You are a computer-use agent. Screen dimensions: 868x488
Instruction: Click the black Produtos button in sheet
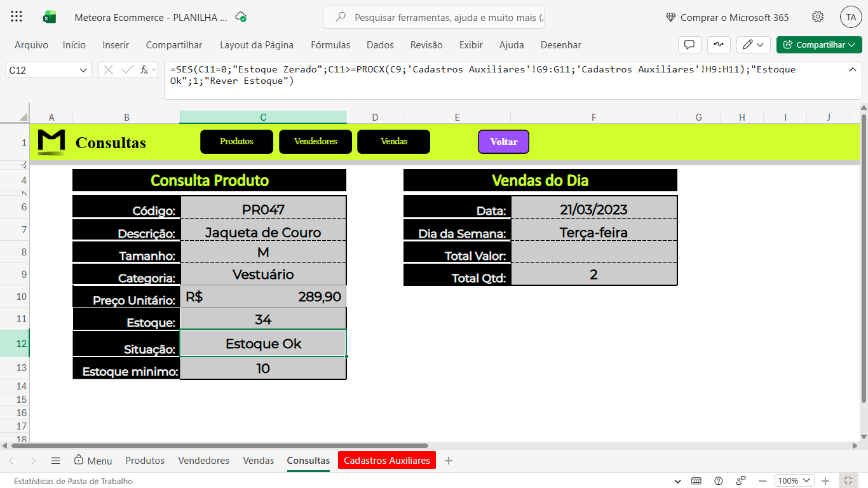click(x=236, y=142)
